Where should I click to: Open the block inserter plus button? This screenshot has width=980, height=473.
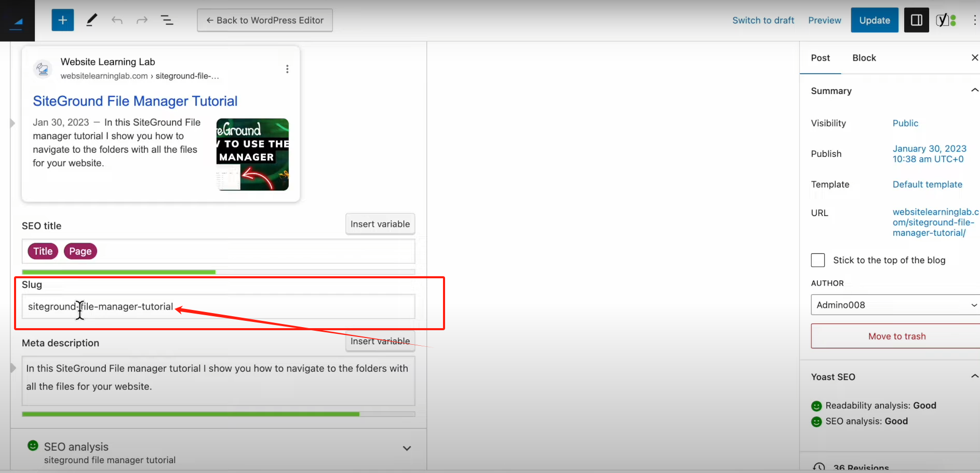(63, 20)
